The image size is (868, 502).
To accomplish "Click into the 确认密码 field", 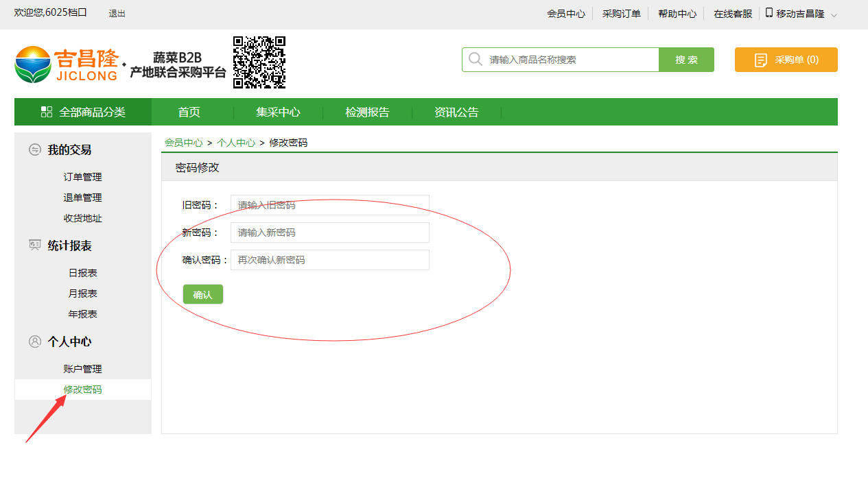I will [329, 260].
